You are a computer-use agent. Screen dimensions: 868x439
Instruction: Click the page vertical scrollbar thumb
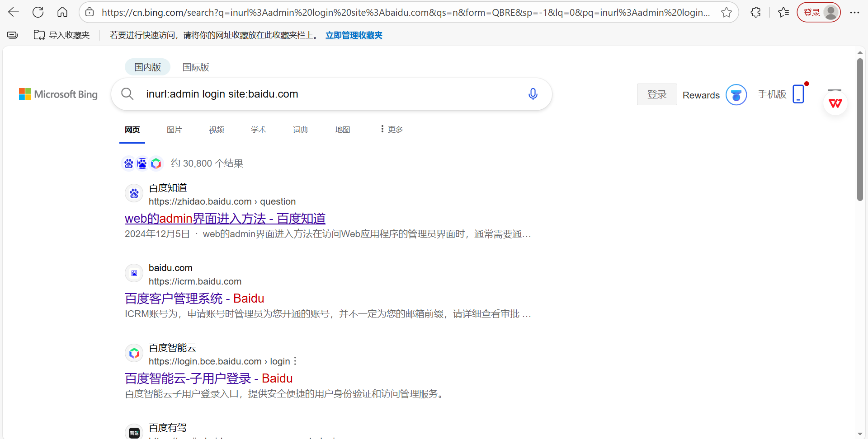(x=860, y=130)
